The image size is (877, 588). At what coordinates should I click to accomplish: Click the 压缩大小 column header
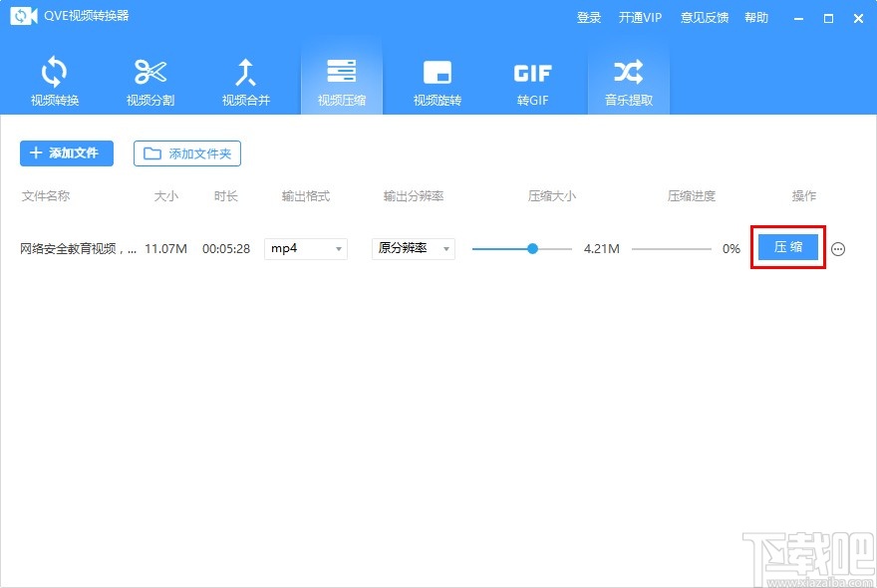point(552,196)
